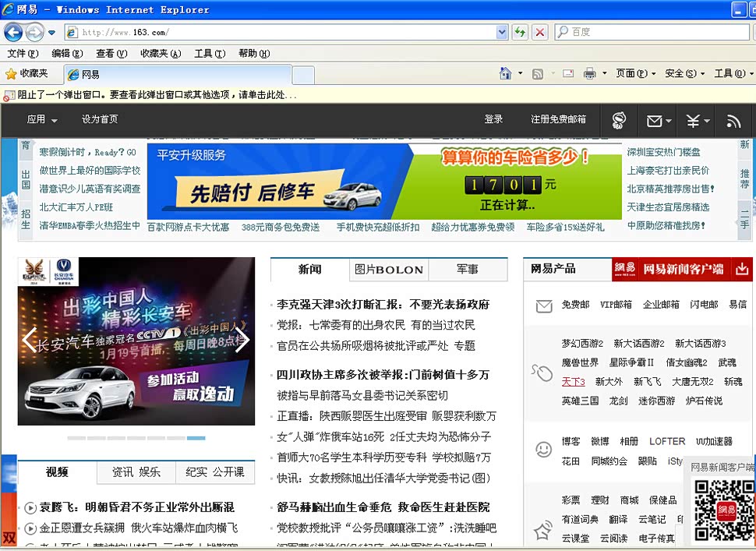This screenshot has width=756, height=551.
Task: Open the 收藏夹(A) menu
Action: pos(161,54)
